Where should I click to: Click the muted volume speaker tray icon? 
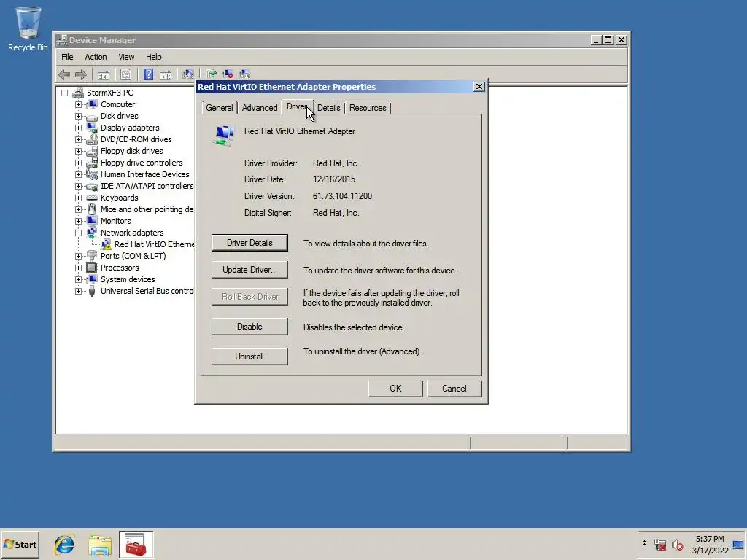click(x=678, y=544)
